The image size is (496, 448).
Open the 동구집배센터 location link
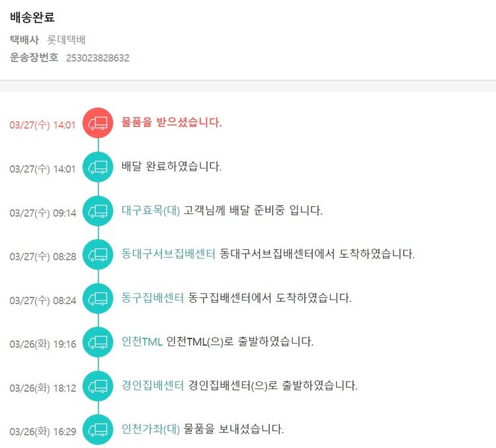pyautogui.click(x=153, y=298)
